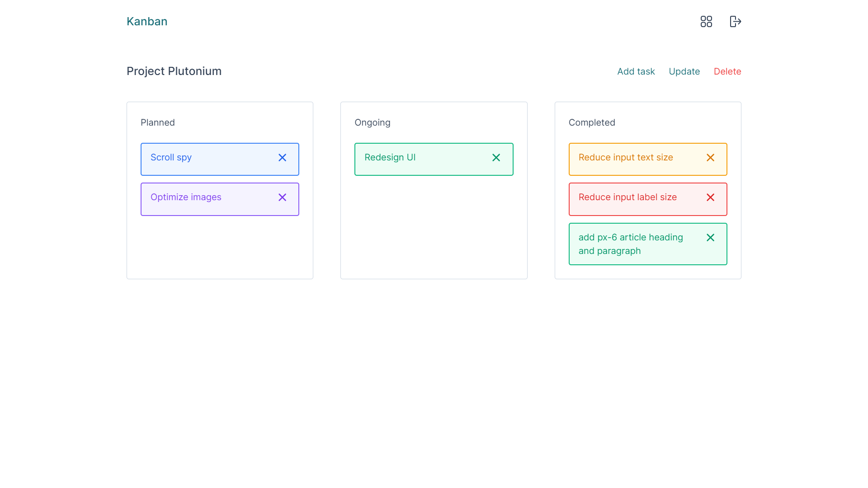
Task: Click Update project button
Action: [684, 71]
